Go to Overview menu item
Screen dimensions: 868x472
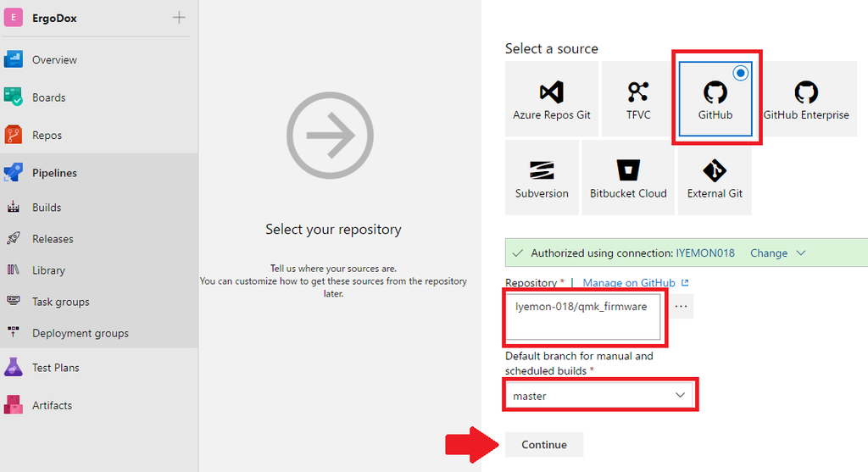coord(54,60)
